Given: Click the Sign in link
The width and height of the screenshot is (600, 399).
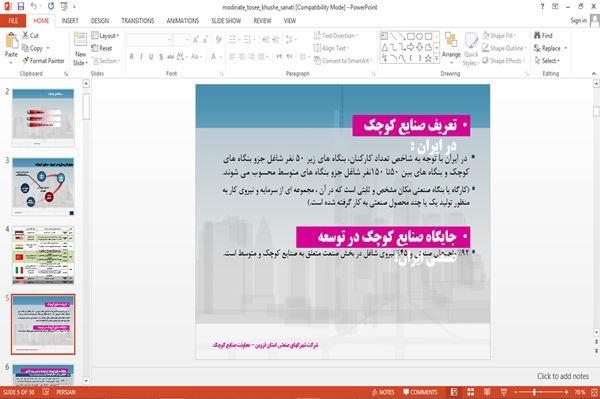Looking at the screenshot, I should (578, 21).
